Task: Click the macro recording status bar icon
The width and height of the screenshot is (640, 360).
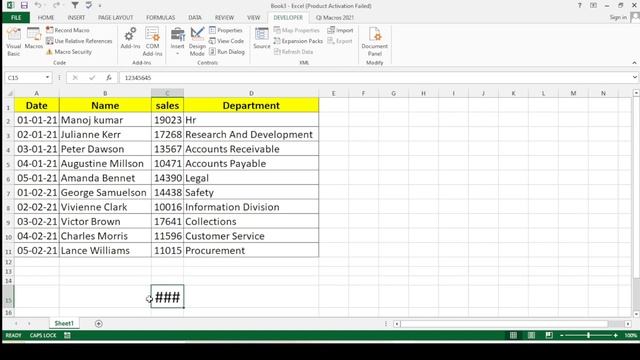Action: point(67,336)
